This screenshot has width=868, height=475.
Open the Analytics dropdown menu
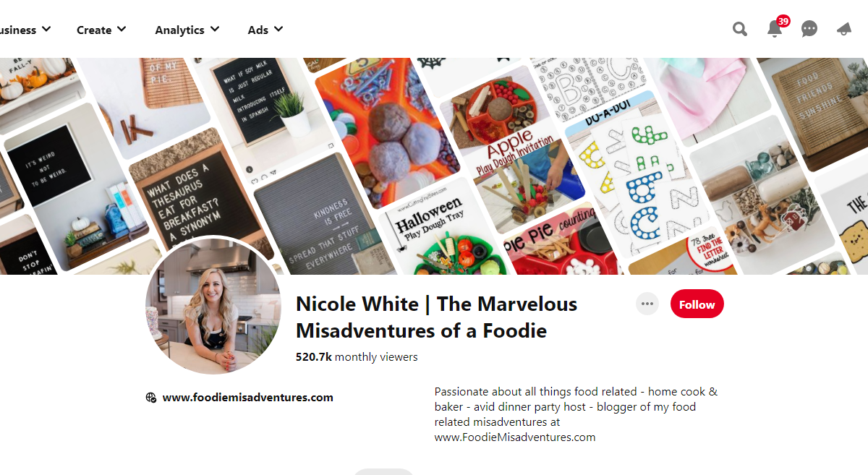click(187, 30)
